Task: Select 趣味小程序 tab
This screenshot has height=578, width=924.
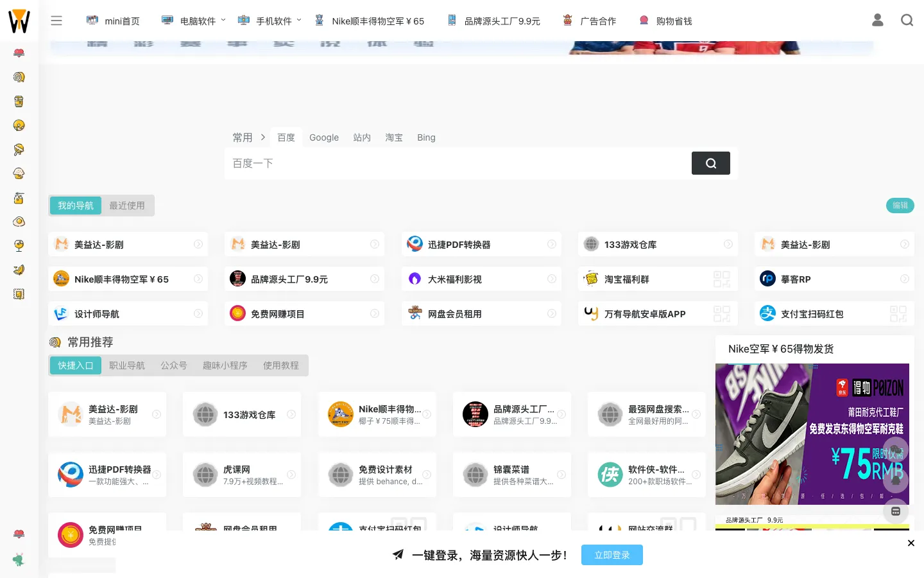Action: pos(225,365)
